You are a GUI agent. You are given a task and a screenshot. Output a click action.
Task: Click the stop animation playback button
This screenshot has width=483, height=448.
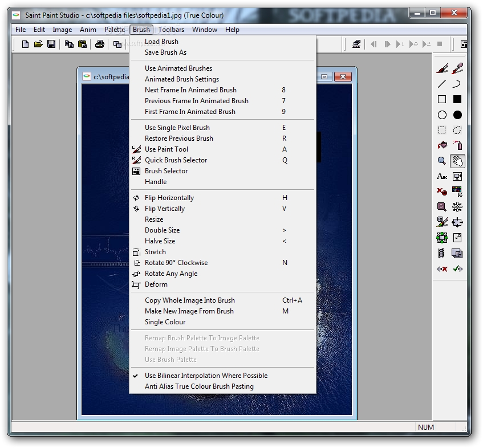pos(440,44)
